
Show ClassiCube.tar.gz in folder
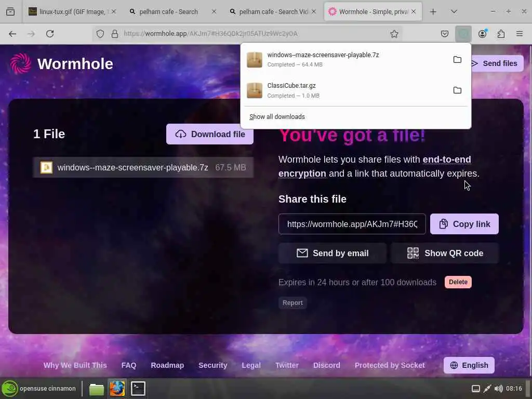tap(457, 90)
